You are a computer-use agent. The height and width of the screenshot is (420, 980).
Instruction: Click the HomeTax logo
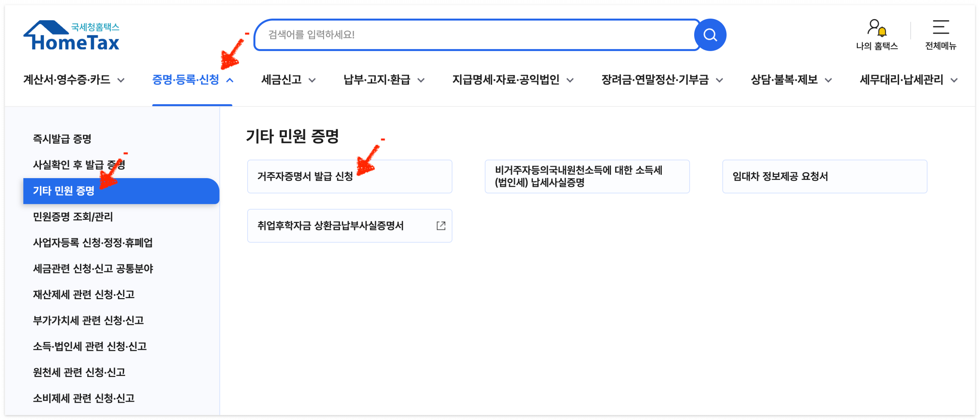tap(72, 35)
